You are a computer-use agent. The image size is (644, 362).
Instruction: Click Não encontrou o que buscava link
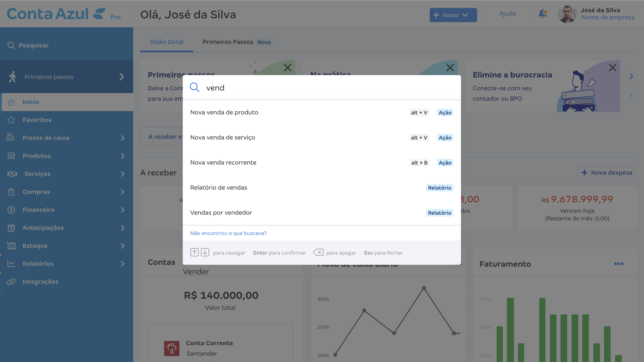click(x=228, y=233)
